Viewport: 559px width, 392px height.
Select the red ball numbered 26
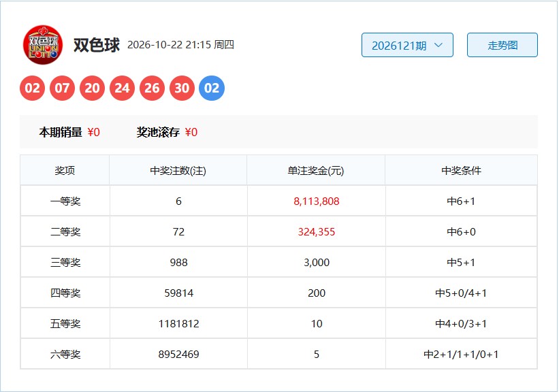click(x=153, y=88)
